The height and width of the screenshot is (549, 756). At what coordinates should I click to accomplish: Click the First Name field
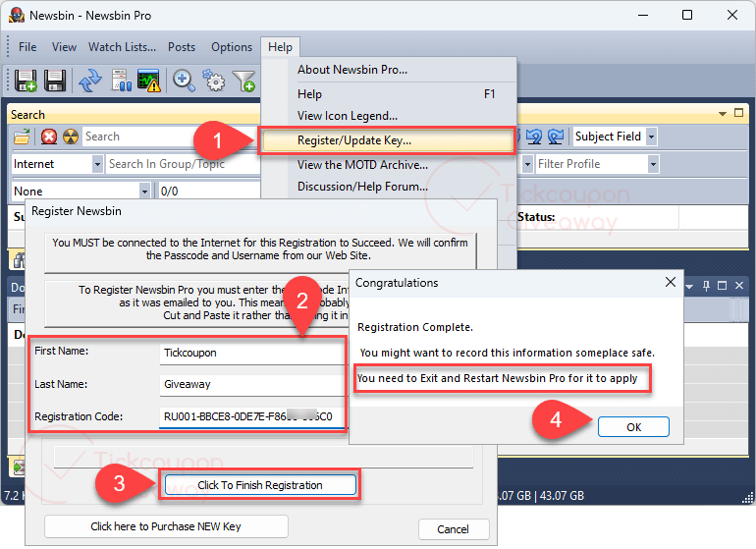pos(251,354)
